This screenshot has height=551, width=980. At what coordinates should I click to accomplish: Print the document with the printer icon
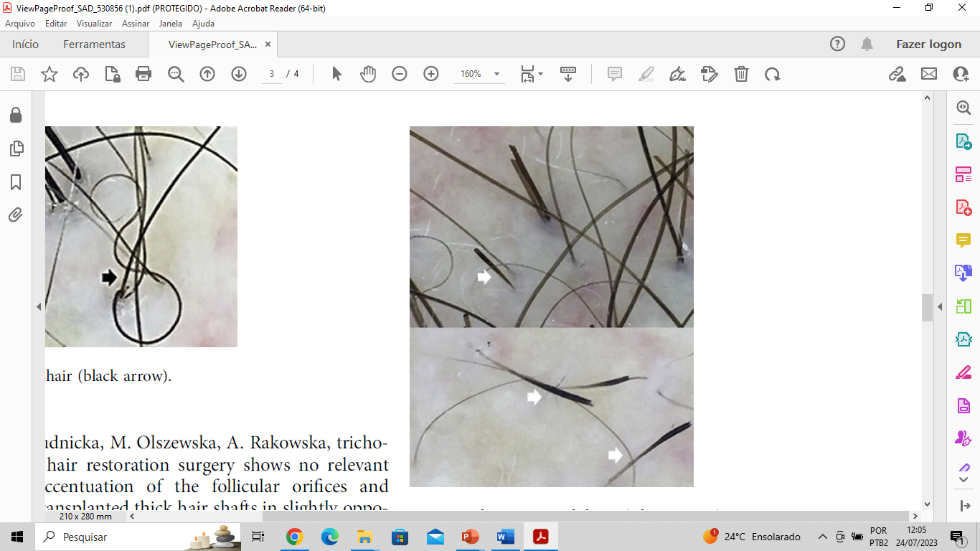(143, 74)
